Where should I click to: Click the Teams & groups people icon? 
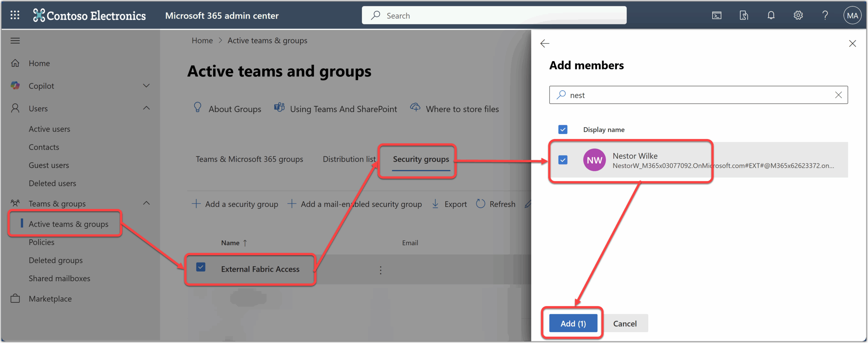15,203
